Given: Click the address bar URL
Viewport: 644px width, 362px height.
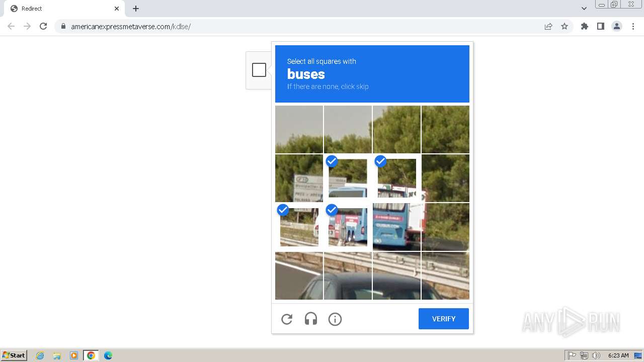Looking at the screenshot, I should pos(131,27).
